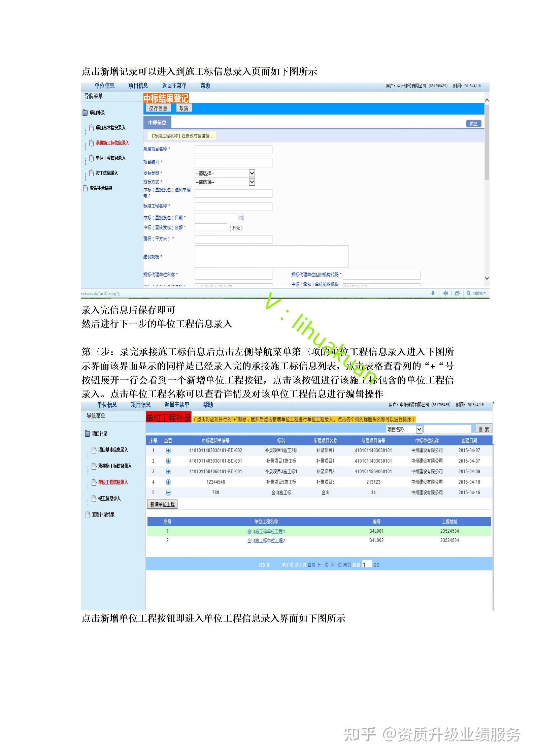Click the calendar icon in 中标(直接发包)日期 field
Image resolution: width=534 pixels, height=756 pixels.
point(240,218)
